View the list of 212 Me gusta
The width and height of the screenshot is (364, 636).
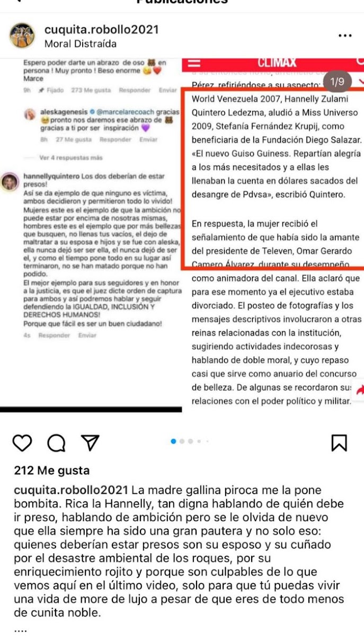tap(52, 470)
